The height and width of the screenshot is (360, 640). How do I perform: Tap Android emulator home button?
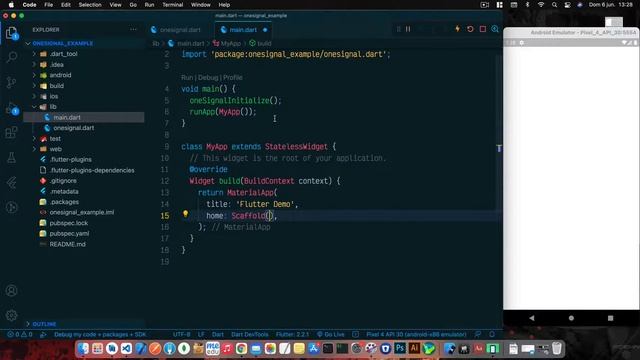[x=571, y=318]
